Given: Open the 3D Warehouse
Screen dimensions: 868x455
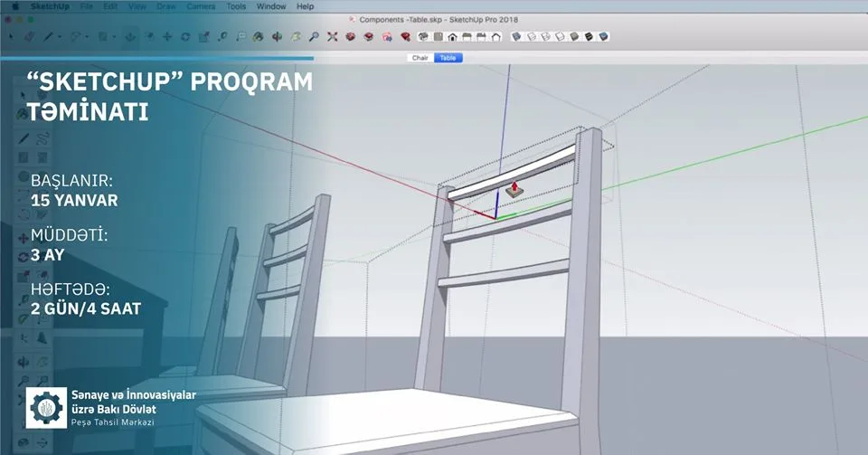Looking at the screenshot, I should tap(351, 37).
